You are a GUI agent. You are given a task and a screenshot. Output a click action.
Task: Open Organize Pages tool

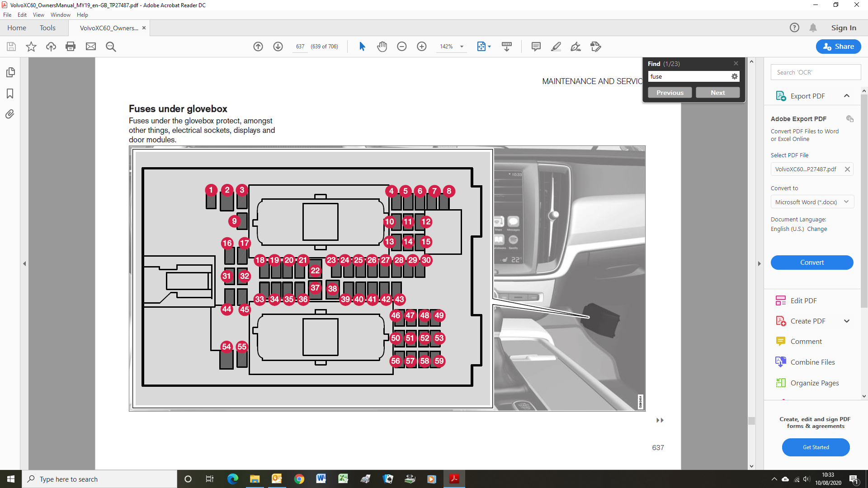pos(814,383)
